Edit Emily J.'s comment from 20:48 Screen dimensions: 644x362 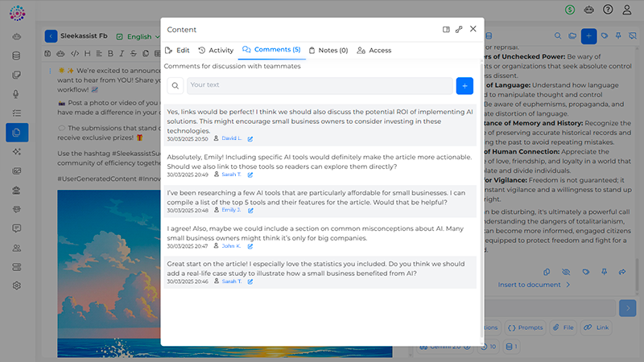(250, 211)
